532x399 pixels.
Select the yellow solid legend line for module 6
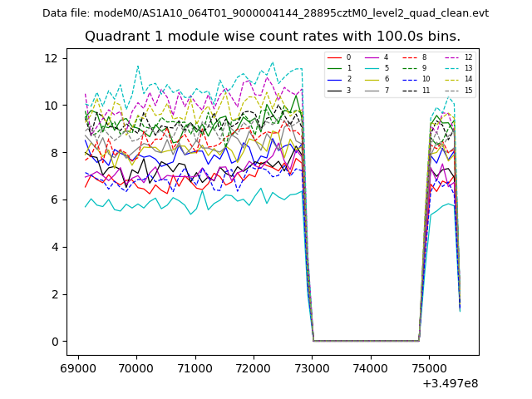click(372, 79)
